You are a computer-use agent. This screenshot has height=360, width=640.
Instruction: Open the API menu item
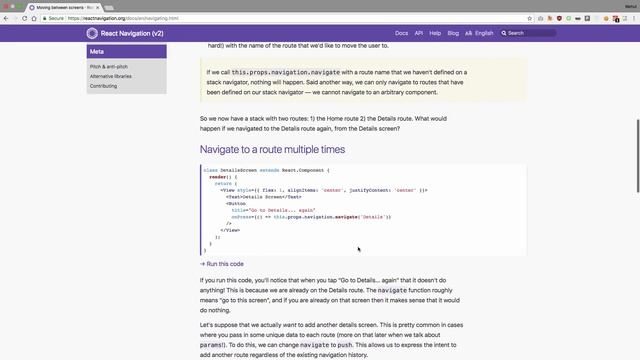click(x=418, y=33)
